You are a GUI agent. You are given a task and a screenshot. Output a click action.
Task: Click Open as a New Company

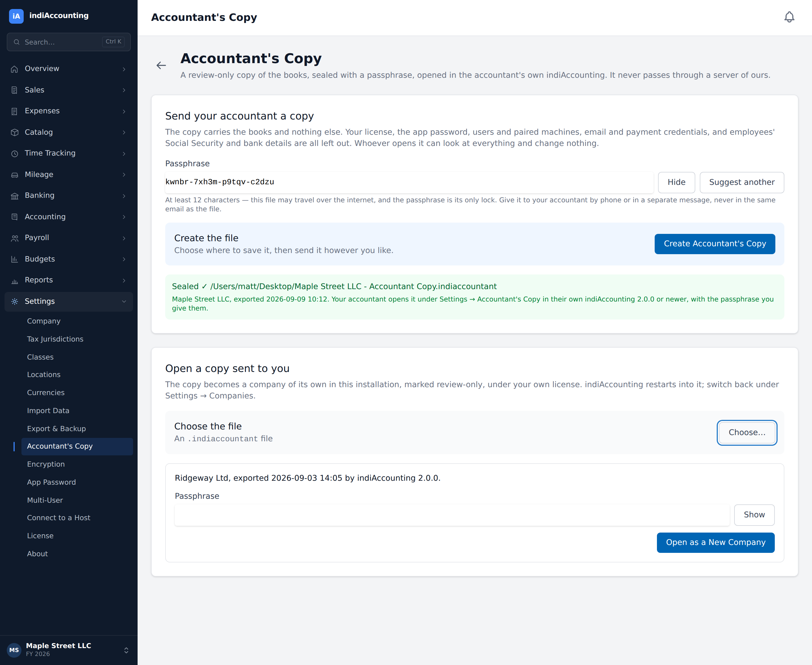715,542
